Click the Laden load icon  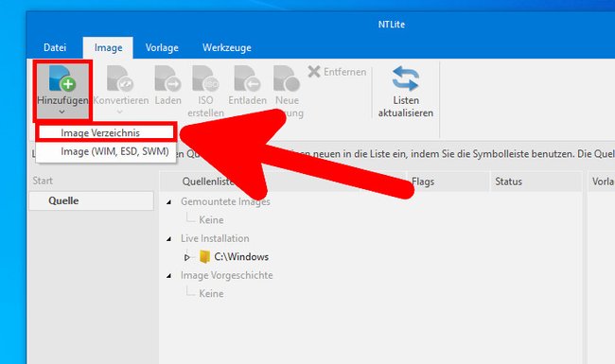pos(167,78)
